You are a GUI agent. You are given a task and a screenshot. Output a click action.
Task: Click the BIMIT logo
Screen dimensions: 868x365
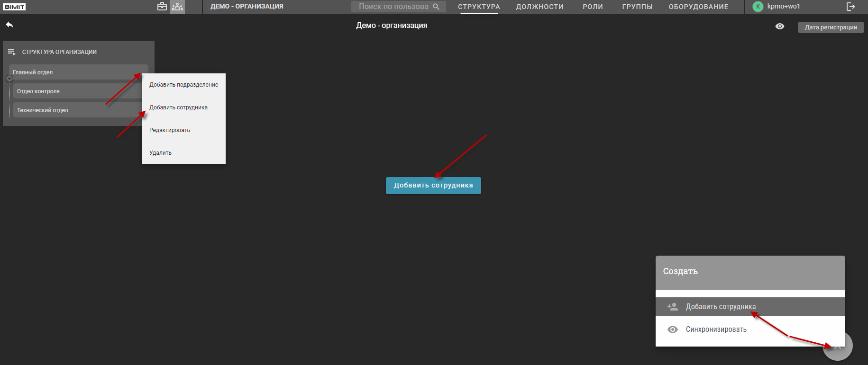tap(15, 7)
